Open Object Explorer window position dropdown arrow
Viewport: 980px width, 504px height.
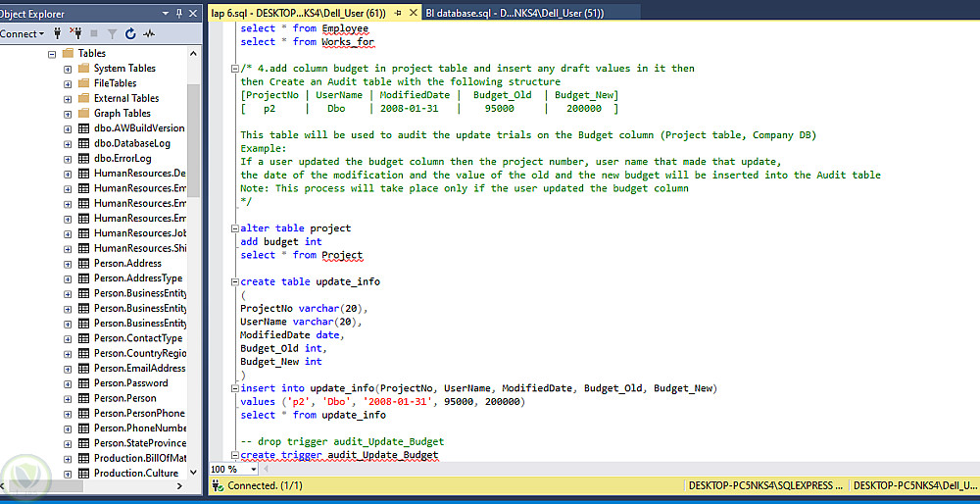[x=166, y=13]
